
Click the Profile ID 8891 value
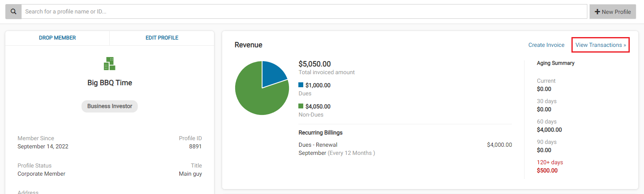195,146
